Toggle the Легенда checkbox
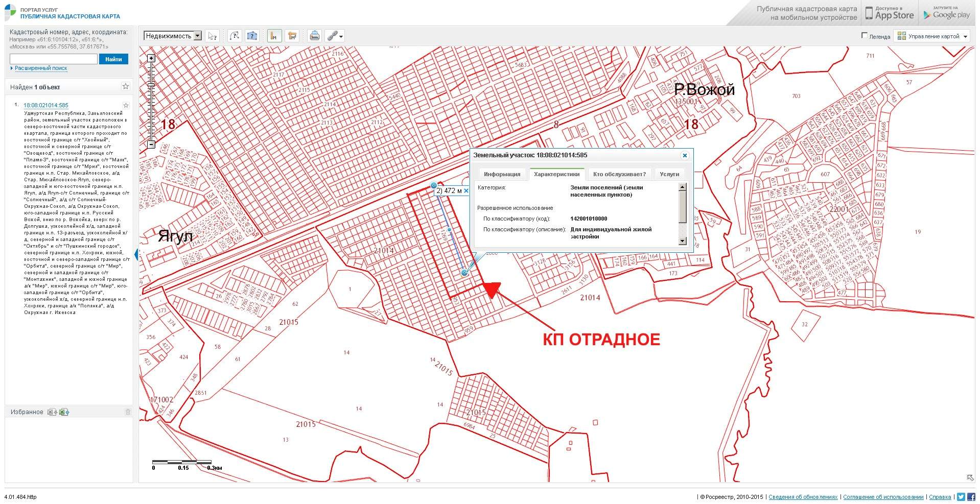Image resolution: width=980 pixels, height=504 pixels. pyautogui.click(x=865, y=36)
